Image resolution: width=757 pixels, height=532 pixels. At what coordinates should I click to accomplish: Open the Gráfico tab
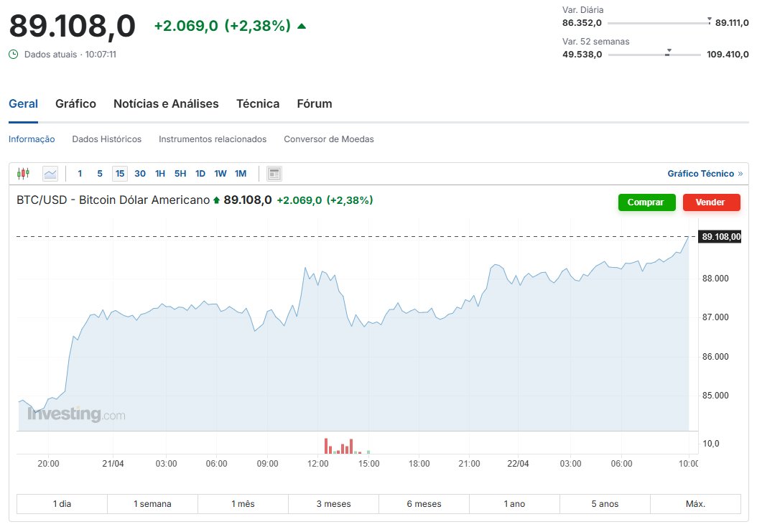point(76,104)
